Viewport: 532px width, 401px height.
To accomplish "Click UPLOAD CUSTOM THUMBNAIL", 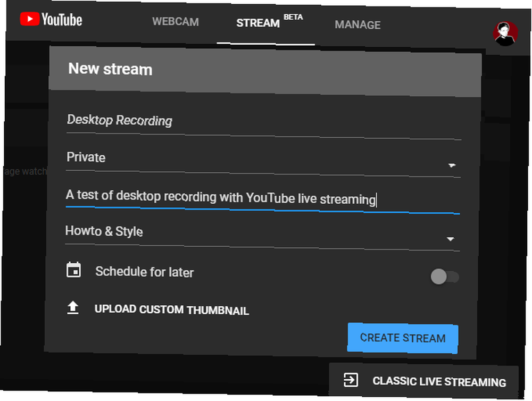I will [x=172, y=310].
